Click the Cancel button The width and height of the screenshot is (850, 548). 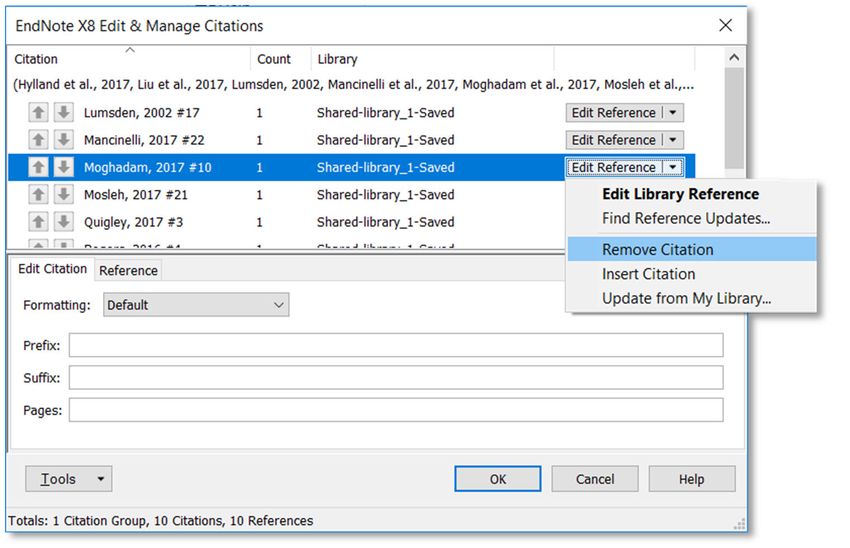click(x=595, y=479)
